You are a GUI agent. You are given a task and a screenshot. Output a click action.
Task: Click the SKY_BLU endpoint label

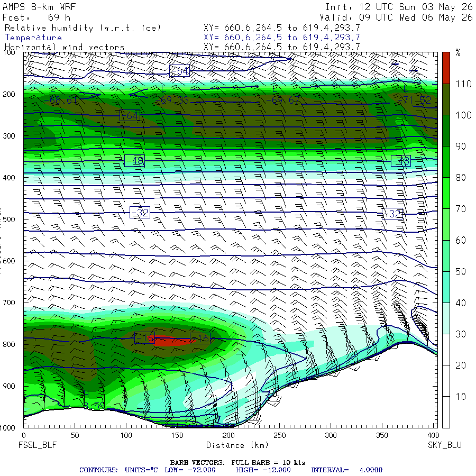tap(445, 445)
